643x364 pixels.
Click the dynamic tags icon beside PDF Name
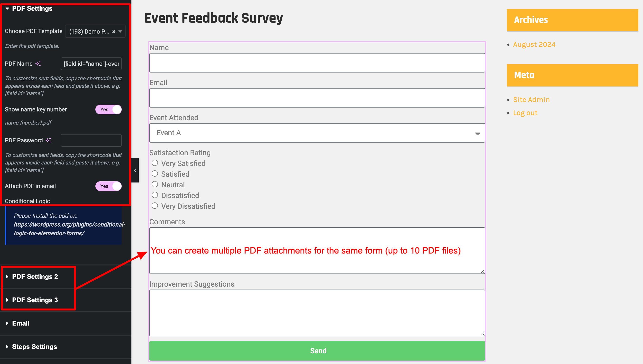point(38,64)
